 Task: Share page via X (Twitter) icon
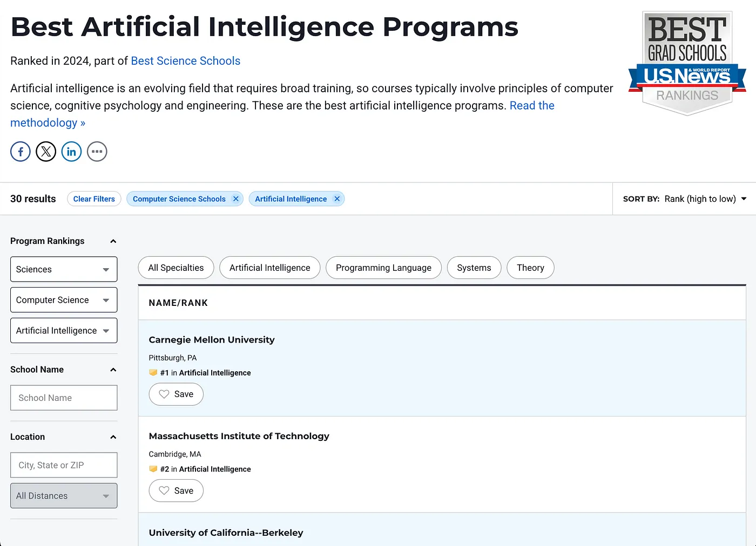pyautogui.click(x=46, y=152)
